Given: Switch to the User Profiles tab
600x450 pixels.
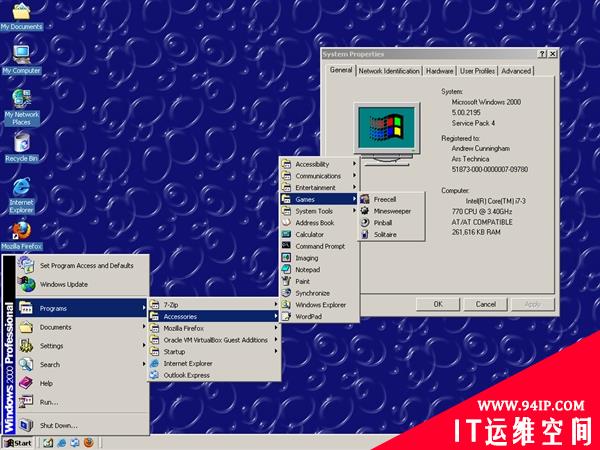Looking at the screenshot, I should 477,71.
